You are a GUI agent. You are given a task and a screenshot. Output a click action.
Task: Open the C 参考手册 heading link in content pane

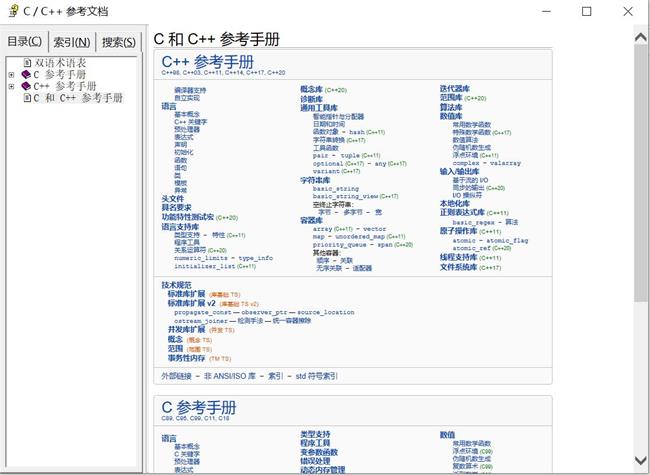coord(199,407)
